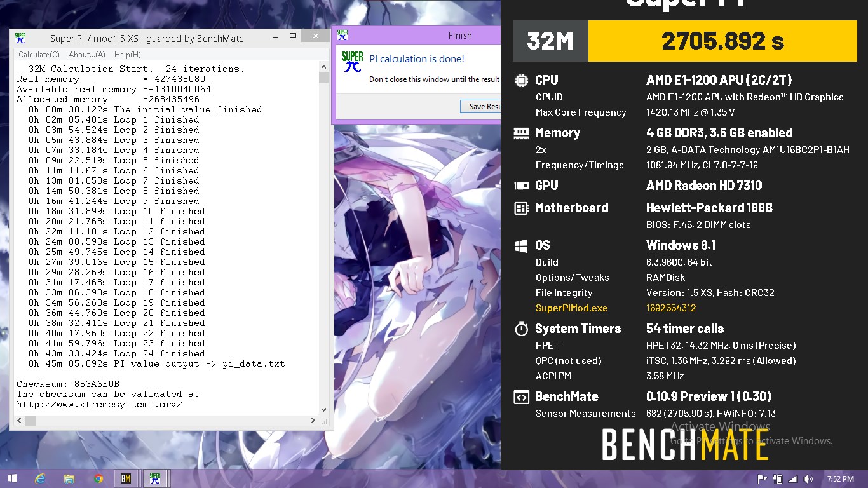
Task: Click the Windows 8.1 OS value
Action: coord(681,245)
